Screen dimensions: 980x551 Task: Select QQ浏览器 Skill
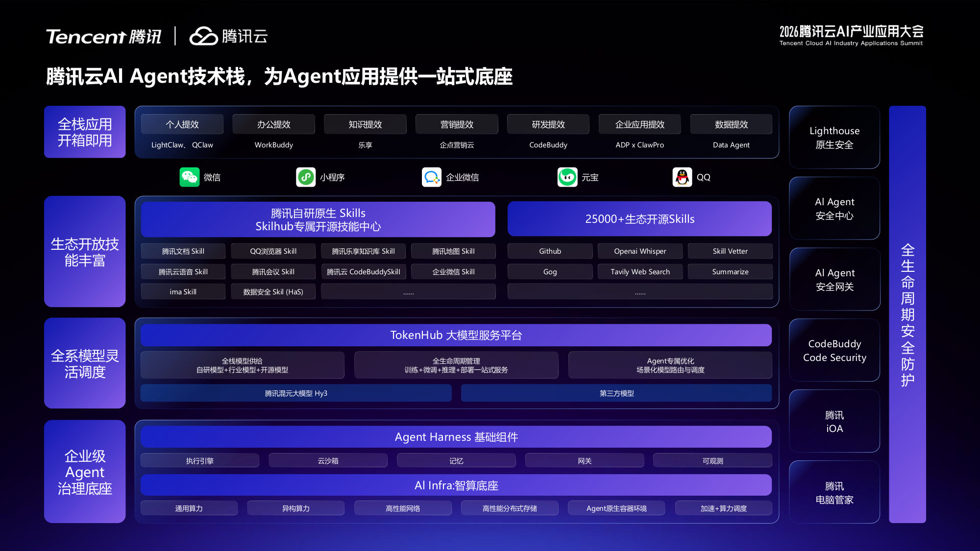pyautogui.click(x=273, y=251)
